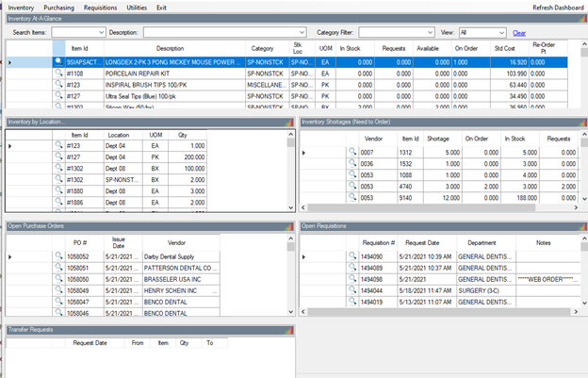Click the Exit menu item
Viewport: 588px width, 378px height.
tap(161, 8)
